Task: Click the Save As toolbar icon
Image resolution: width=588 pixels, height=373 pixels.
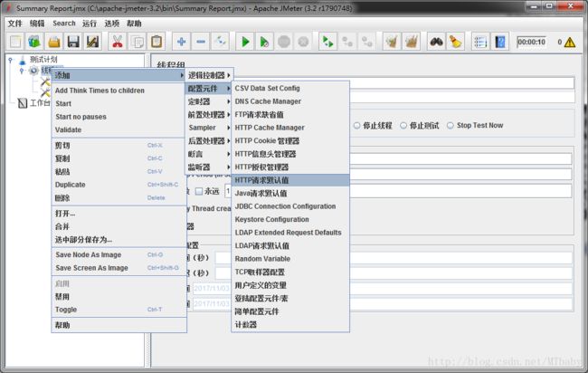Action: (92, 42)
